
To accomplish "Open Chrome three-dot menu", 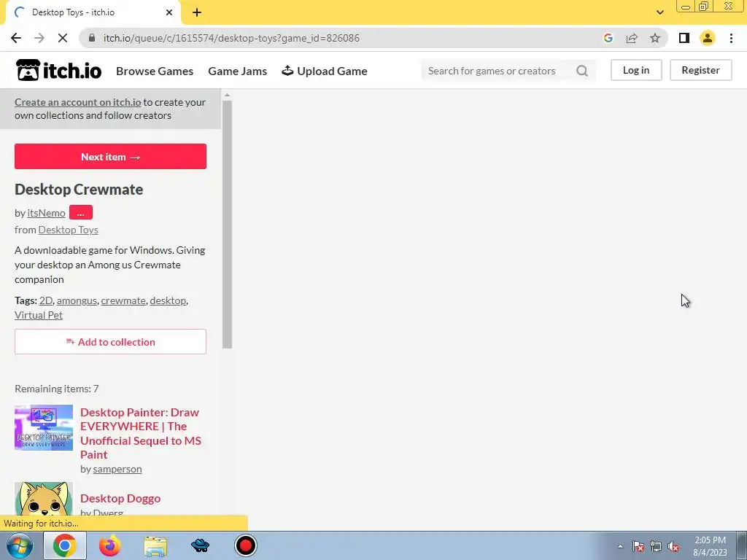I will pyautogui.click(x=731, y=38).
